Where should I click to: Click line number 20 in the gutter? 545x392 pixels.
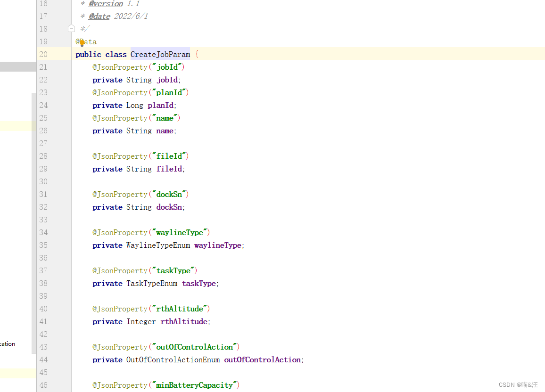pos(43,54)
